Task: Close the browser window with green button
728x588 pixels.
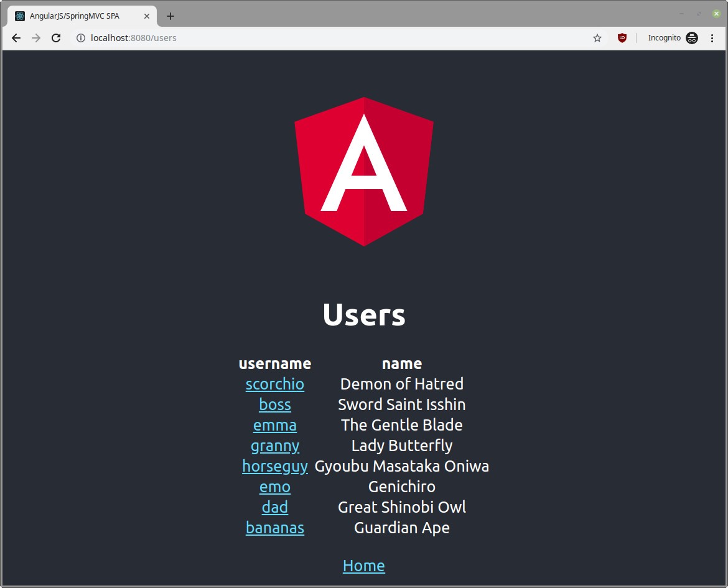Action: [716, 14]
